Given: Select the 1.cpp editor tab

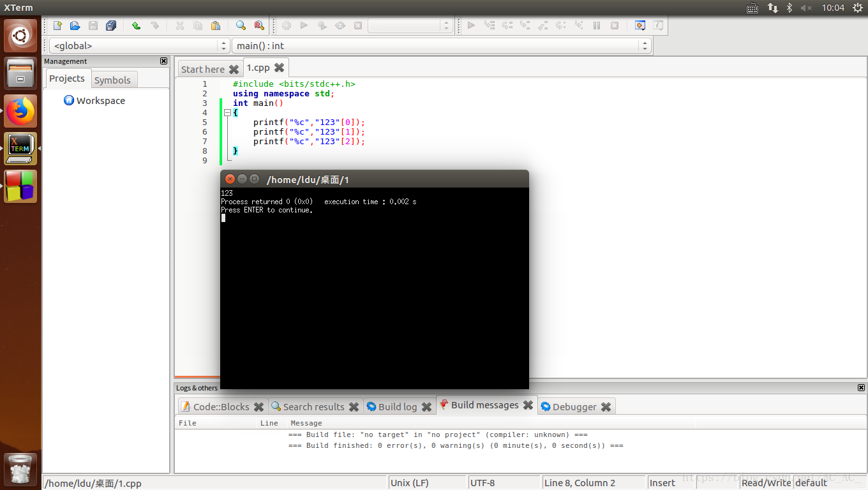Looking at the screenshot, I should tap(258, 67).
